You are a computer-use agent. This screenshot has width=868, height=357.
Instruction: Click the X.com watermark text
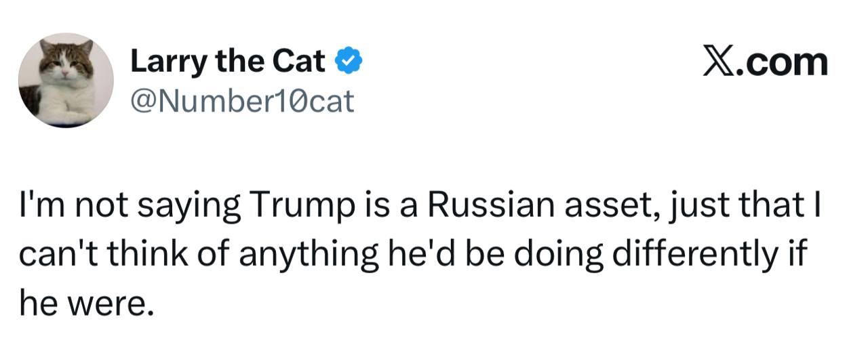coord(764,62)
